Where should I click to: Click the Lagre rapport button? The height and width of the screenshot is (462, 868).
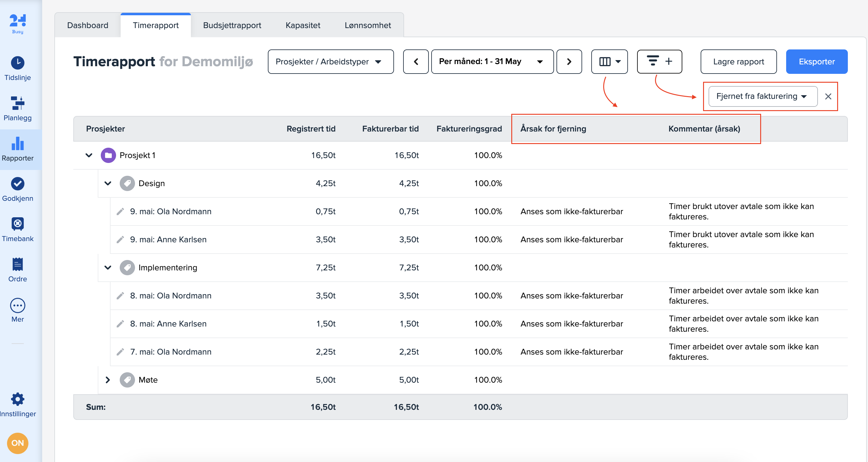point(738,62)
